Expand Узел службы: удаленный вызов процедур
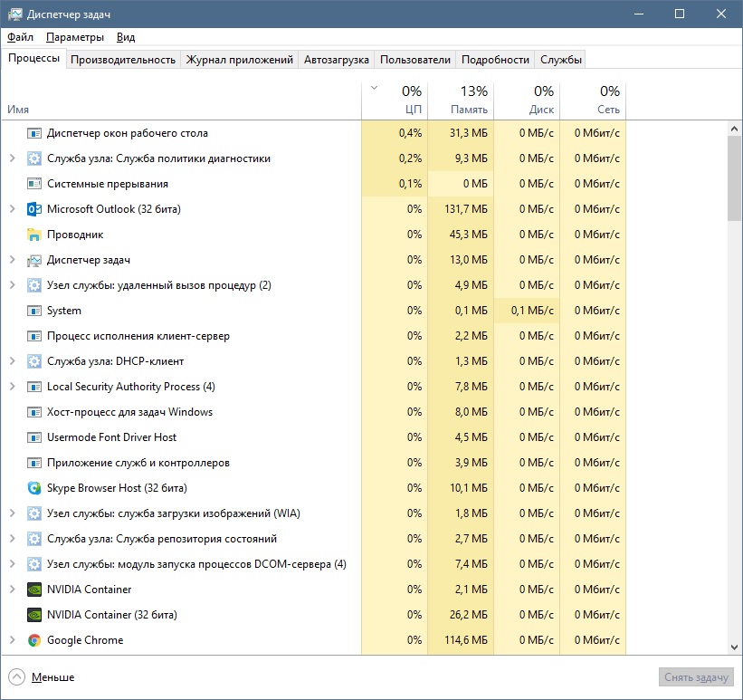The image size is (743, 700). pyautogui.click(x=13, y=285)
